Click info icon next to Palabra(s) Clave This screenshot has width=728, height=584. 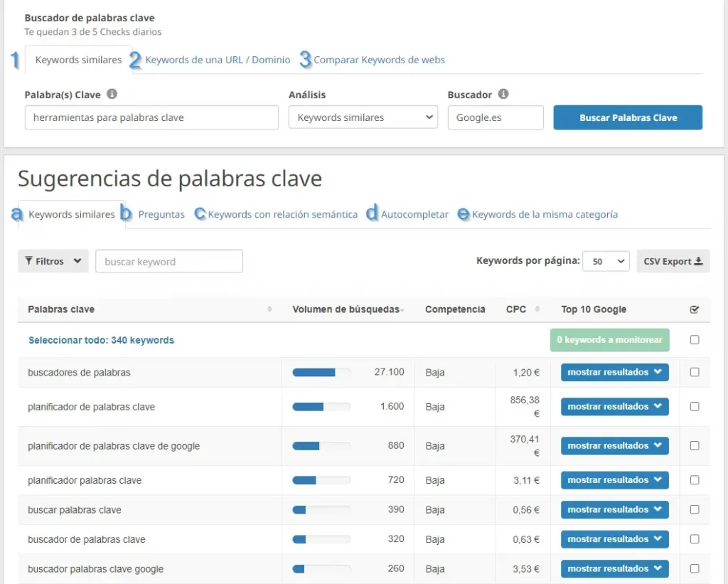point(112,94)
